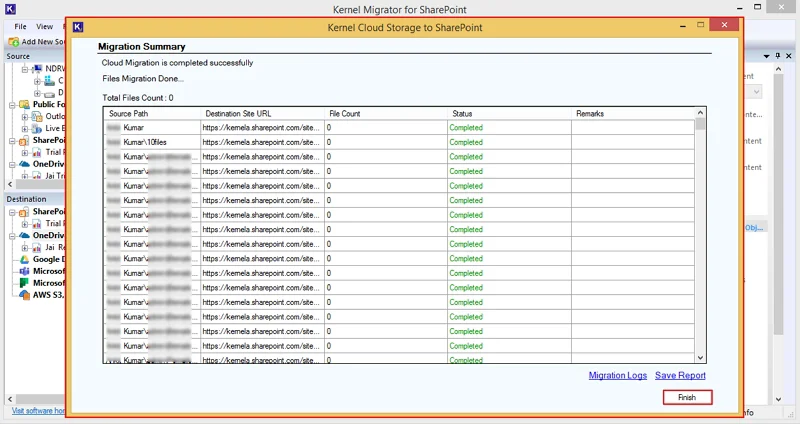Collapse the NDRW node in Source tree
This screenshot has height=424, width=800.
pos(24,69)
